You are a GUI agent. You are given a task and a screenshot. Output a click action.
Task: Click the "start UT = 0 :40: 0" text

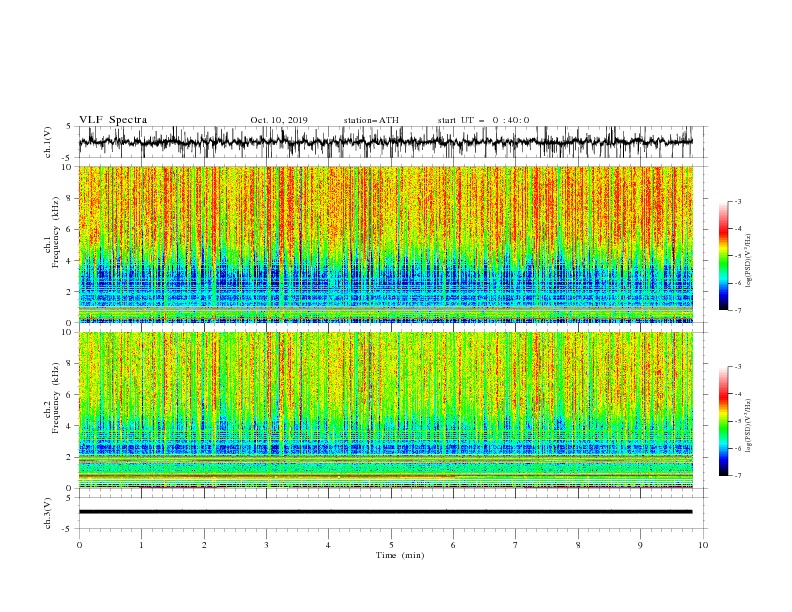(x=483, y=120)
